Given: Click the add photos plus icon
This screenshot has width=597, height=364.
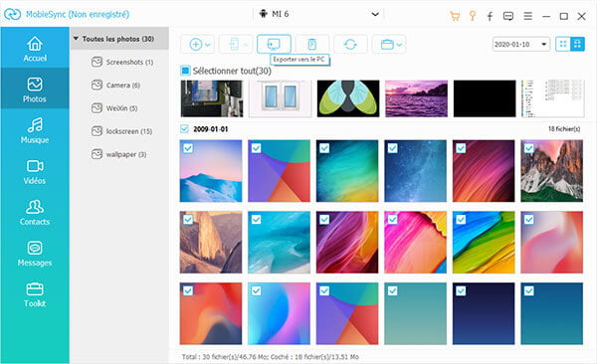Looking at the screenshot, I should [196, 45].
